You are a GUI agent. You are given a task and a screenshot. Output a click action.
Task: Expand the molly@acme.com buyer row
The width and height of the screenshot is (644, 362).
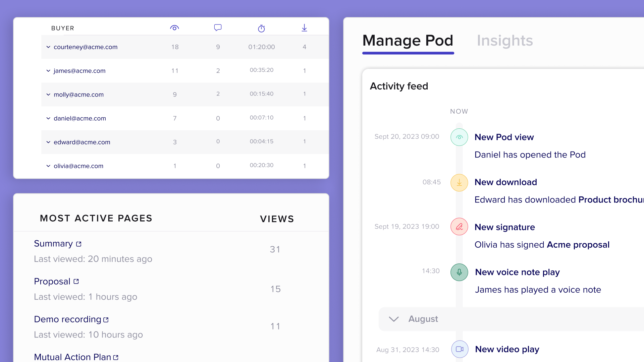coord(48,95)
